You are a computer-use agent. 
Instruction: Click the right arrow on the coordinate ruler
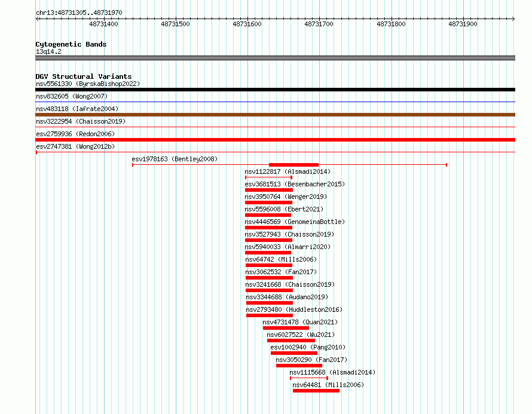[x=513, y=19]
